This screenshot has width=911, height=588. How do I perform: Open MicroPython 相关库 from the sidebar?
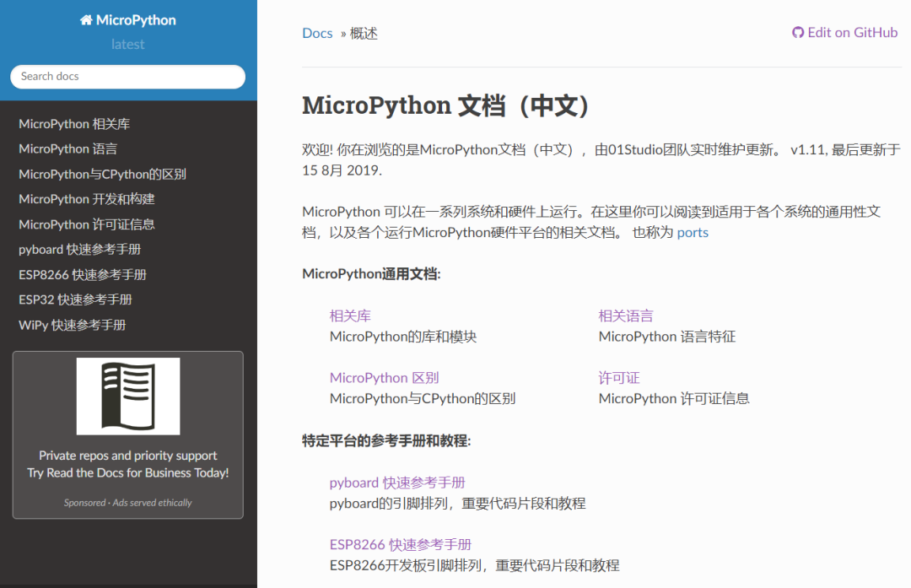pyautogui.click(x=74, y=123)
